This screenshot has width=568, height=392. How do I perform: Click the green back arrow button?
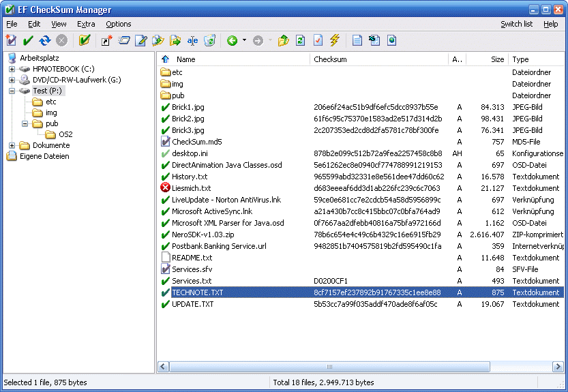pyautogui.click(x=233, y=40)
